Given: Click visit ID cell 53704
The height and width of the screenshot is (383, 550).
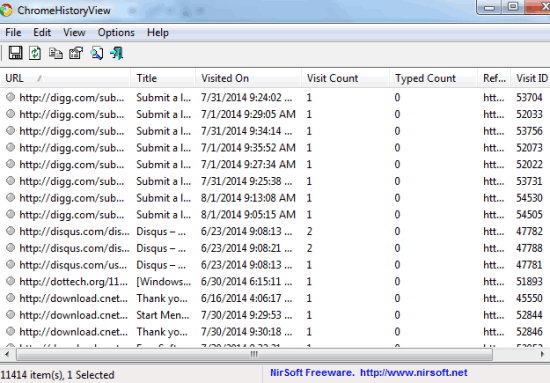Looking at the screenshot, I should (x=529, y=97).
